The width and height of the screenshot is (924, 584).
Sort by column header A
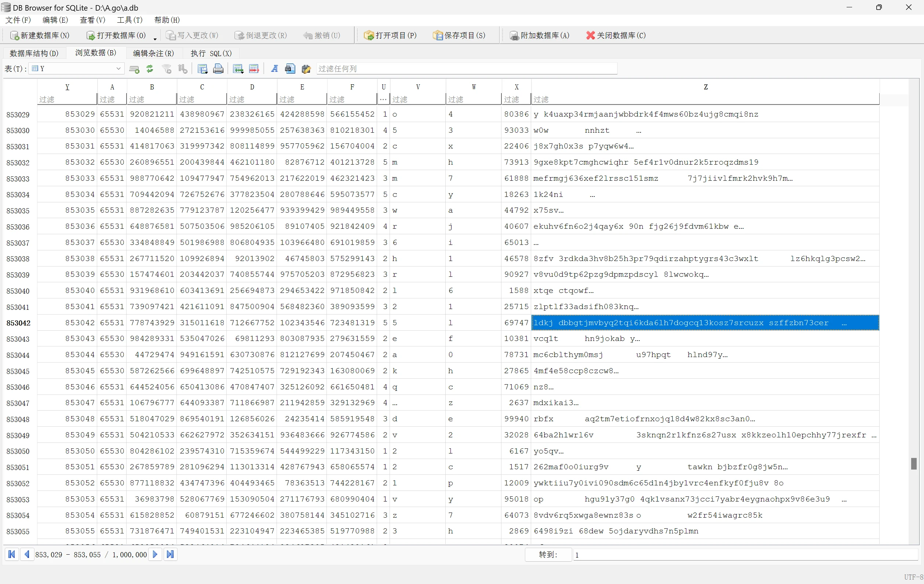[x=112, y=87]
